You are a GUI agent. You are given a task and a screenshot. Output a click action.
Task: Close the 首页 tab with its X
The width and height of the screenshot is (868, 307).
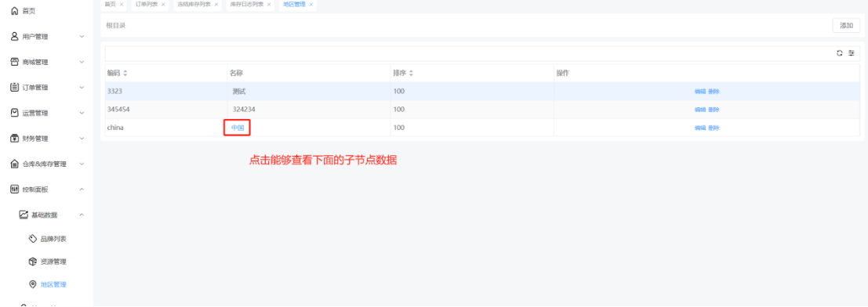point(122,5)
